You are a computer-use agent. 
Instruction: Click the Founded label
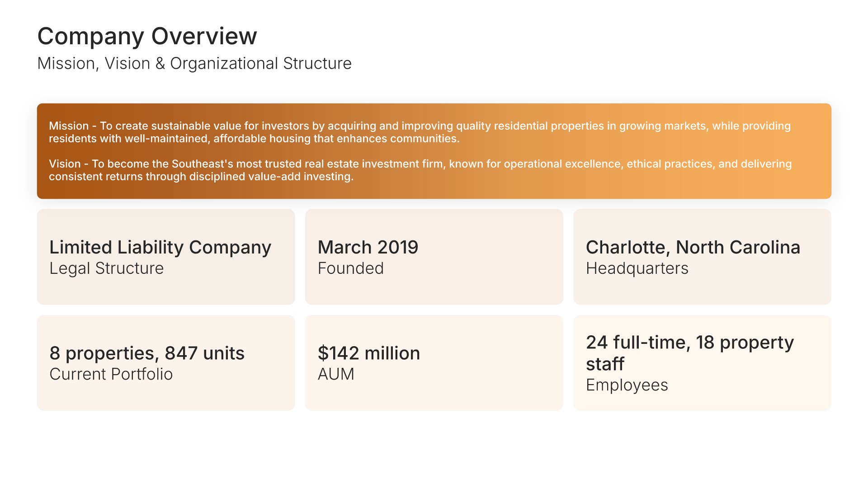click(x=350, y=268)
